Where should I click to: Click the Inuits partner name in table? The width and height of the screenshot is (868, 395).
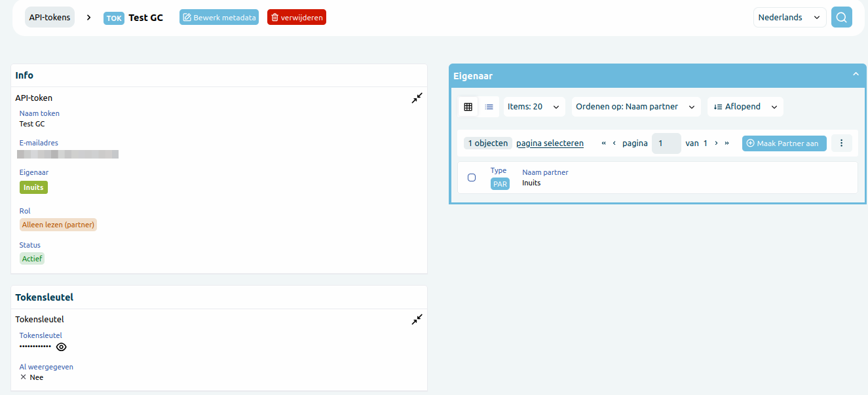[531, 183]
